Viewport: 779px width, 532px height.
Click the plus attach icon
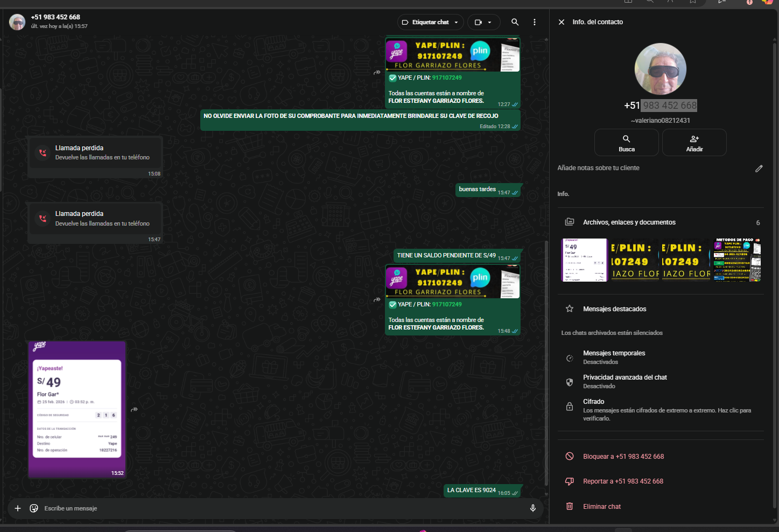(x=18, y=508)
